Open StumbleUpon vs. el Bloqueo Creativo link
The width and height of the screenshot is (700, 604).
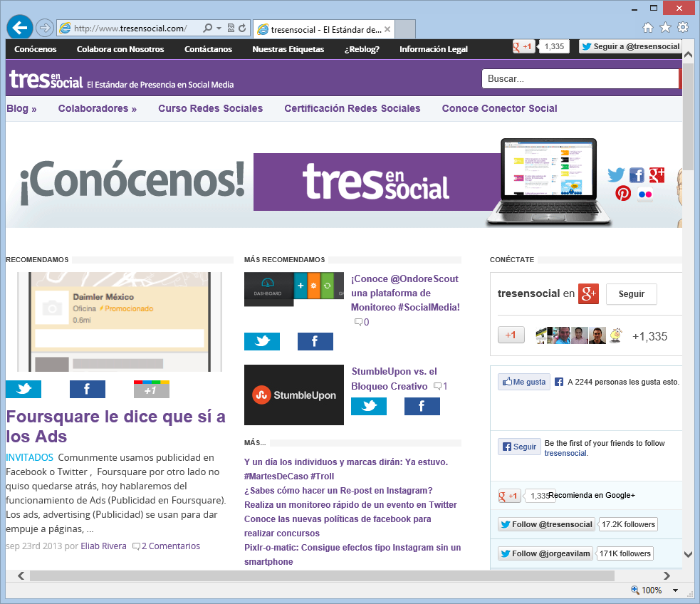[395, 378]
